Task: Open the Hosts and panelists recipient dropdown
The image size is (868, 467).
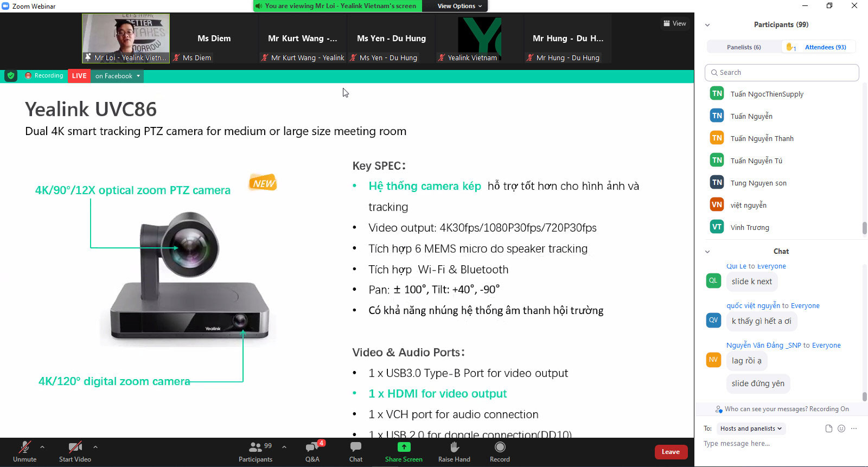Action: [751, 428]
